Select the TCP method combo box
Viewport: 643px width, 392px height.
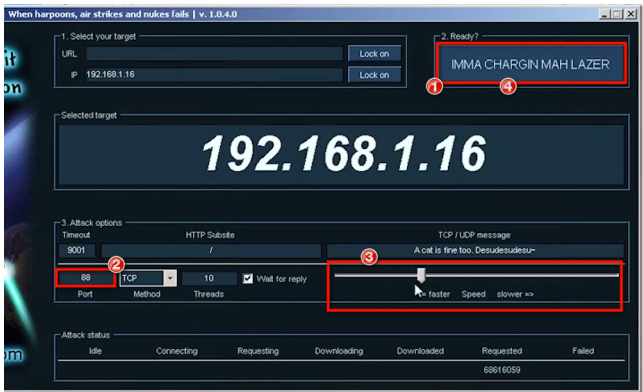click(148, 278)
